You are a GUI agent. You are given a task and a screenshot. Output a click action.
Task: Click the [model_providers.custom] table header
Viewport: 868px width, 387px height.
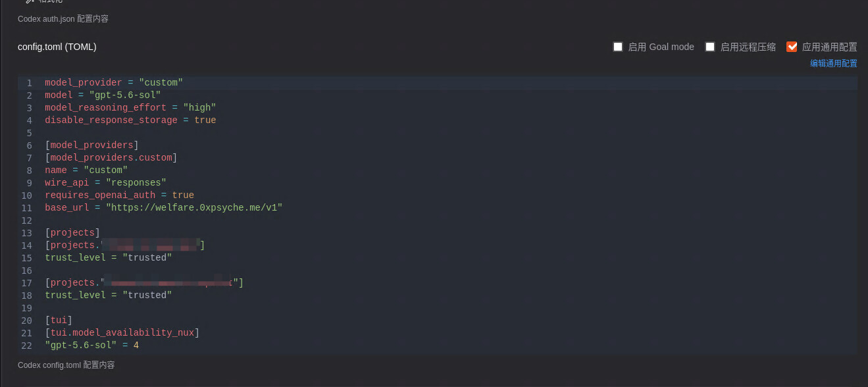click(x=111, y=158)
